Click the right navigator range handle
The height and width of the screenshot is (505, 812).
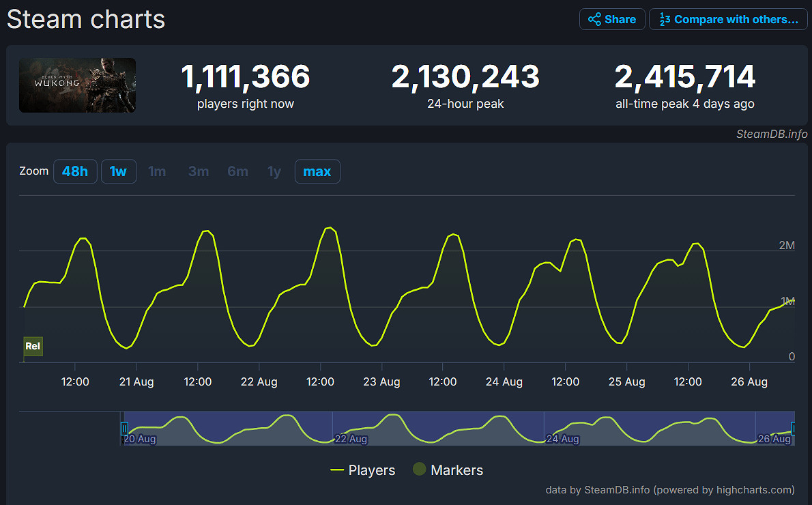tap(794, 429)
